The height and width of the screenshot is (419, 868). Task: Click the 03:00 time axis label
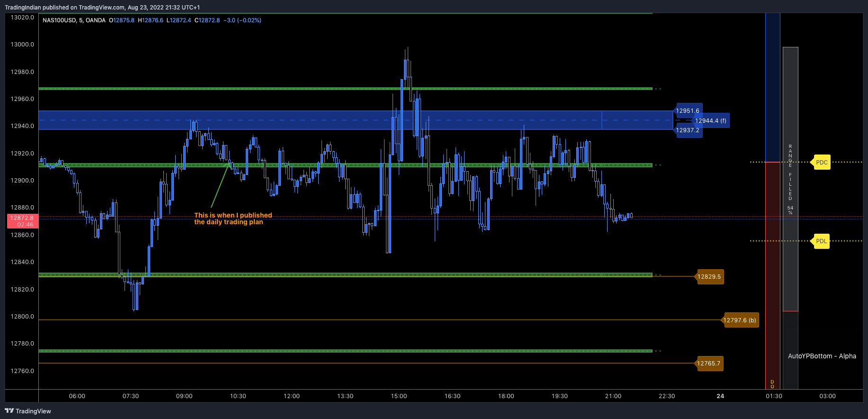(828, 396)
